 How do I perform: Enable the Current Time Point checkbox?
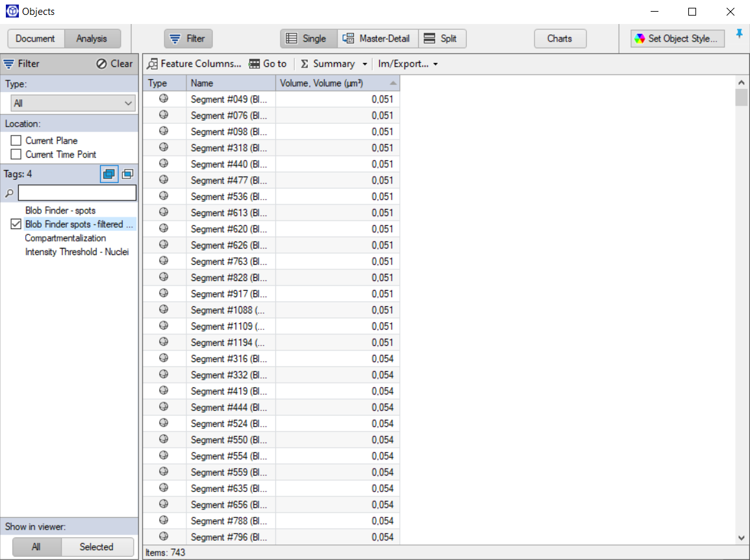coord(16,154)
